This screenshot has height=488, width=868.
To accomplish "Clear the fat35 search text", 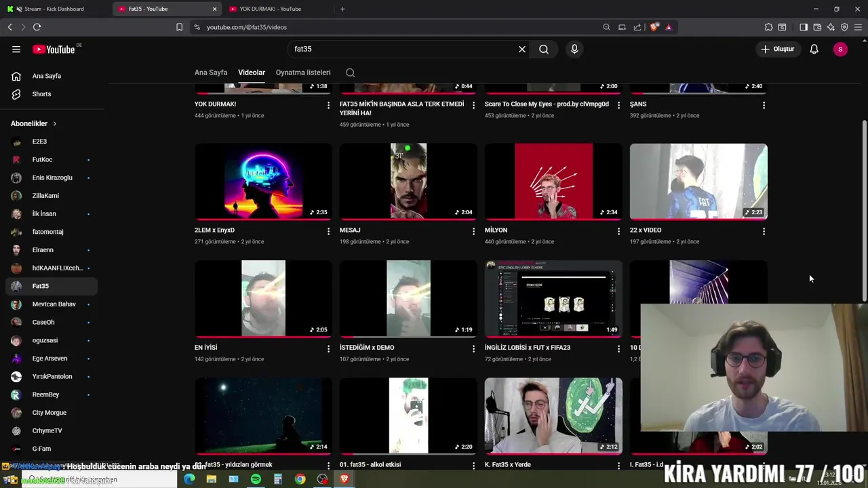I will (522, 49).
